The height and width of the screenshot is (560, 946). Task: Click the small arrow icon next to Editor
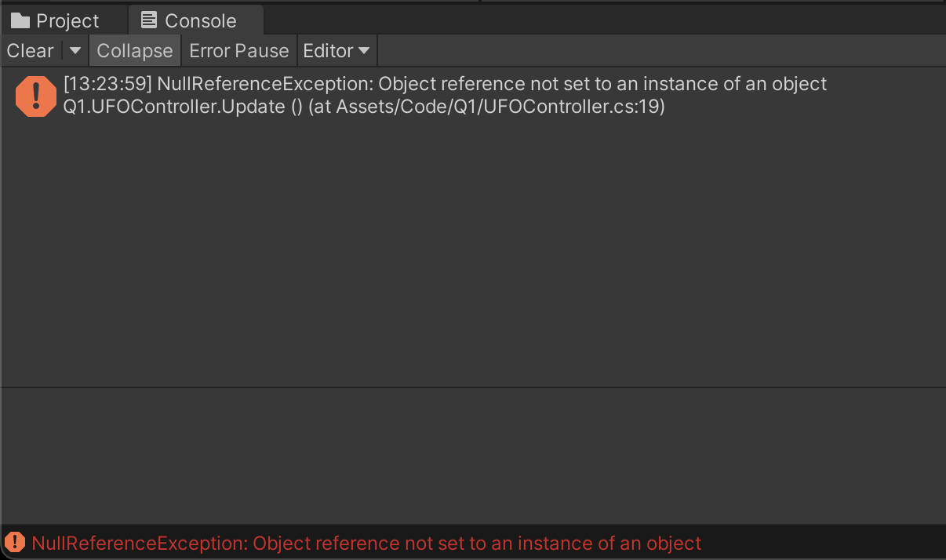tap(363, 51)
